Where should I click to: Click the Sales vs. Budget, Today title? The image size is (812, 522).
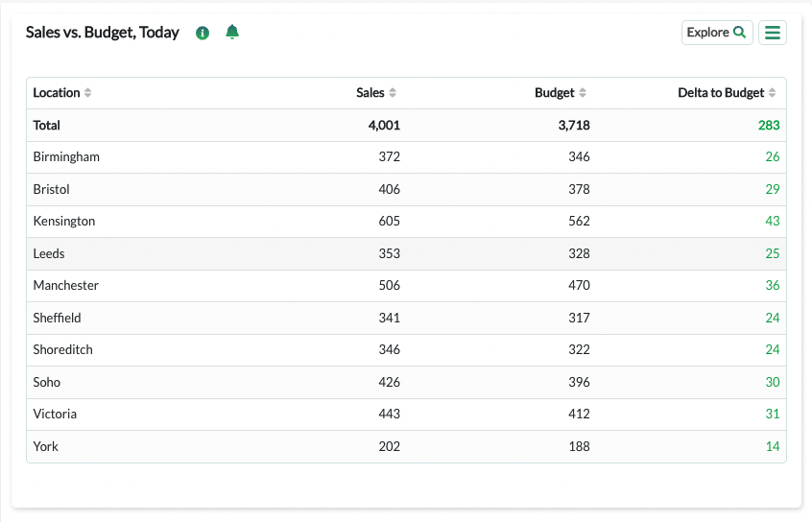point(103,33)
